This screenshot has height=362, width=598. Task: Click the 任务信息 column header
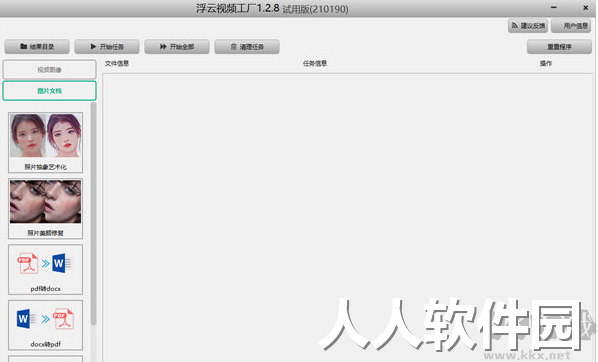coord(315,63)
